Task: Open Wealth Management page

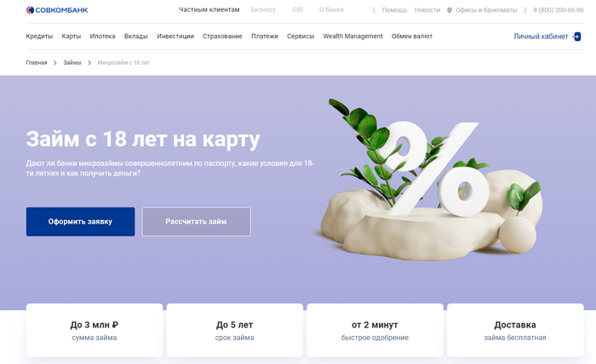Action: (x=352, y=37)
